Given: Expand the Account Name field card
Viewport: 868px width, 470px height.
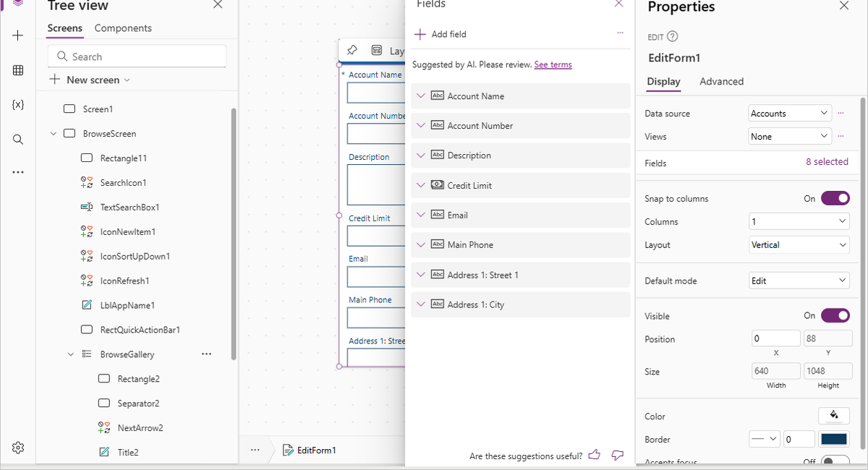Looking at the screenshot, I should (x=421, y=95).
